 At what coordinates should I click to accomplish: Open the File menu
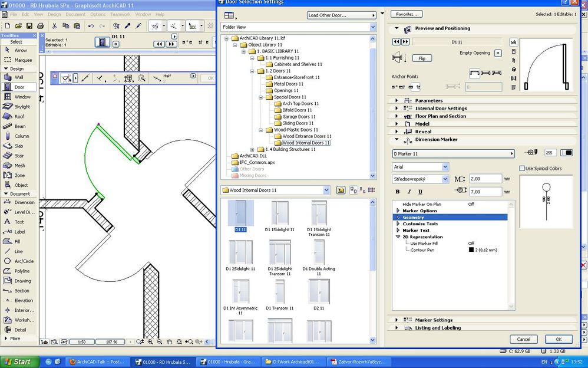click(14, 14)
